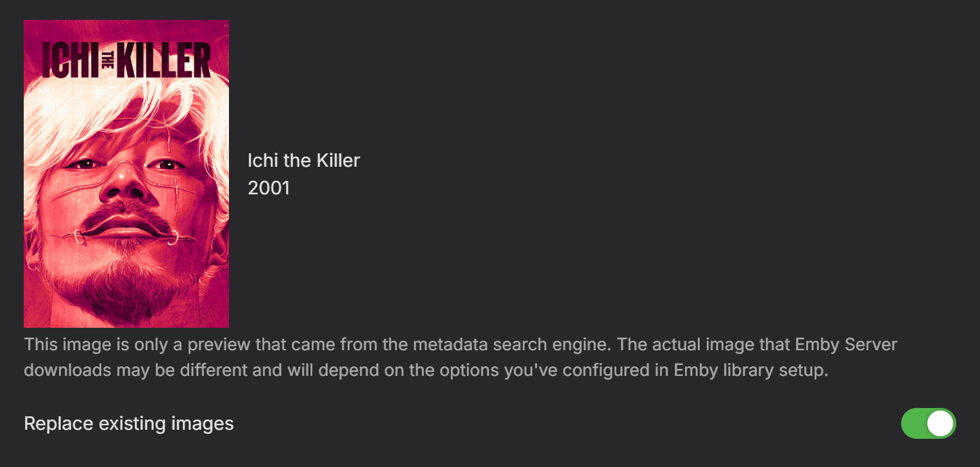Click the green track of the toggle
980x467 pixels.
913,424
